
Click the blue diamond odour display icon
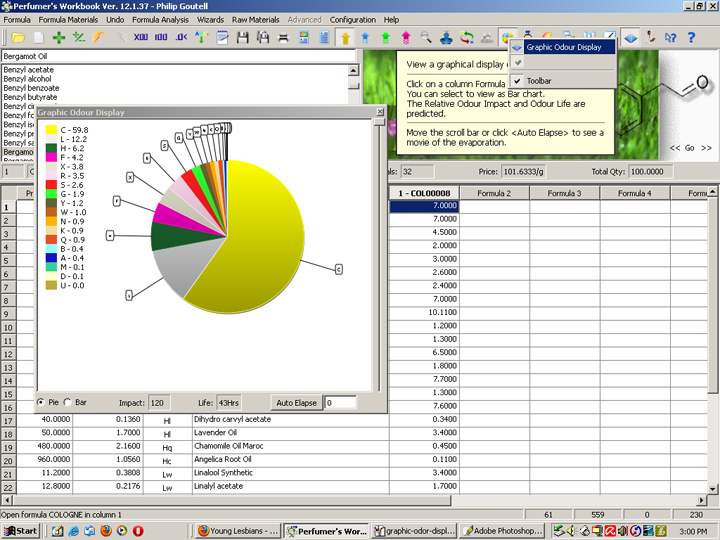630,38
